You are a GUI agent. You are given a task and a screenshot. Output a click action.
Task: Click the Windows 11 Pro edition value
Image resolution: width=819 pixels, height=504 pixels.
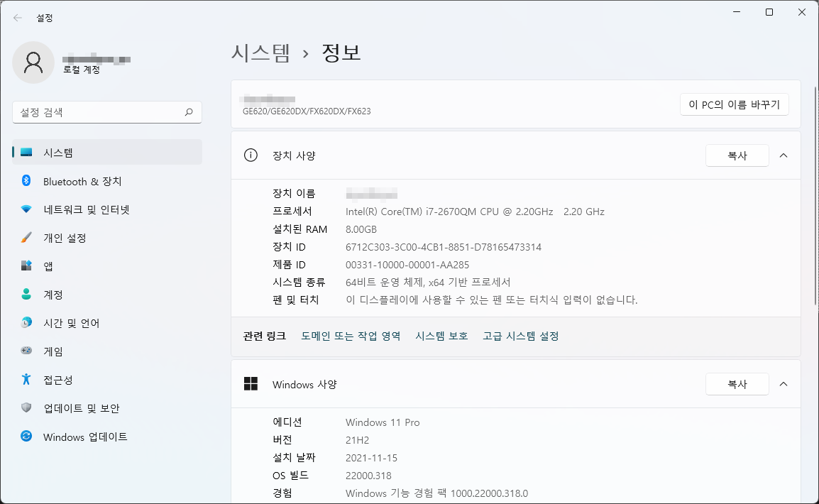pyautogui.click(x=383, y=422)
